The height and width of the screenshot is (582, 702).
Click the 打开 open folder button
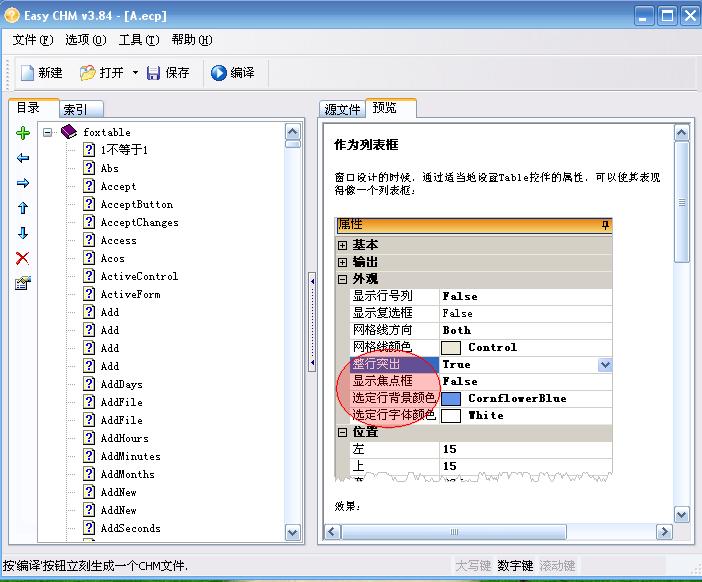point(102,73)
